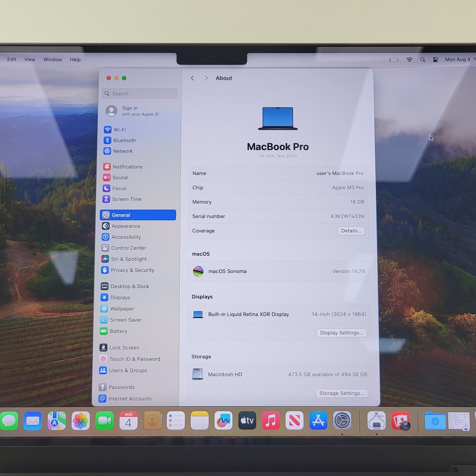The image size is (476, 476).
Task: Open Touch ID & Password settings
Action: pos(130,359)
